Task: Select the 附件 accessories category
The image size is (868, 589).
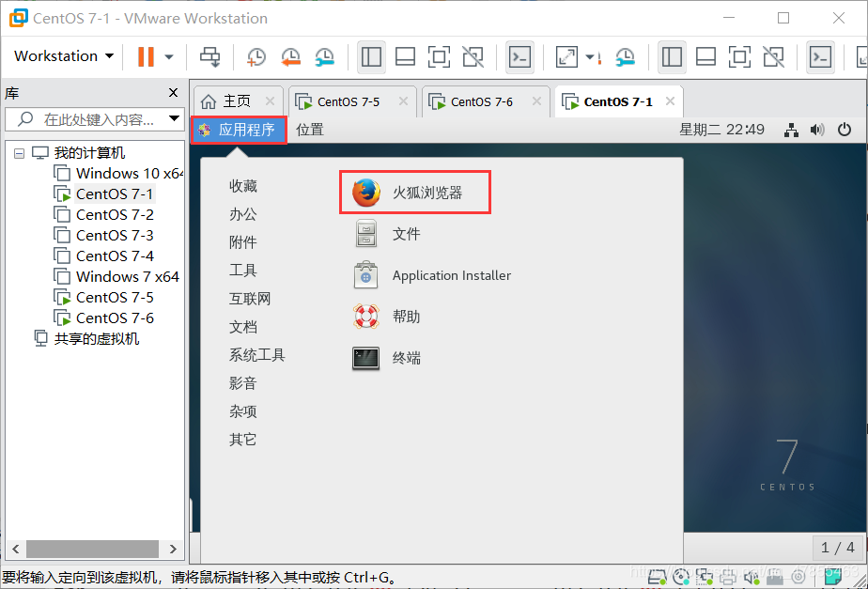Action: click(x=243, y=242)
